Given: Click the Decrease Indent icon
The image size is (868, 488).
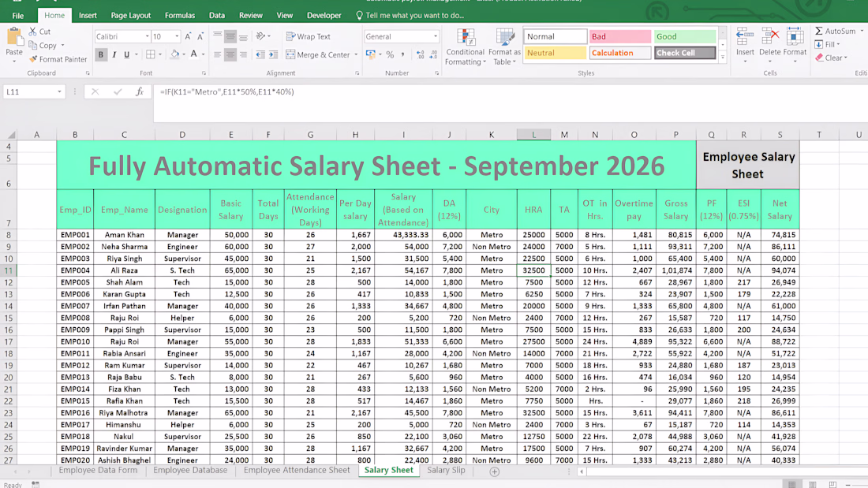Looking at the screenshot, I should coord(260,54).
